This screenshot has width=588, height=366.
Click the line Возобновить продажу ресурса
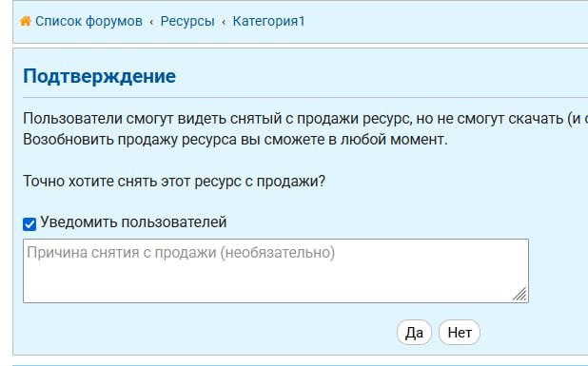coord(236,140)
